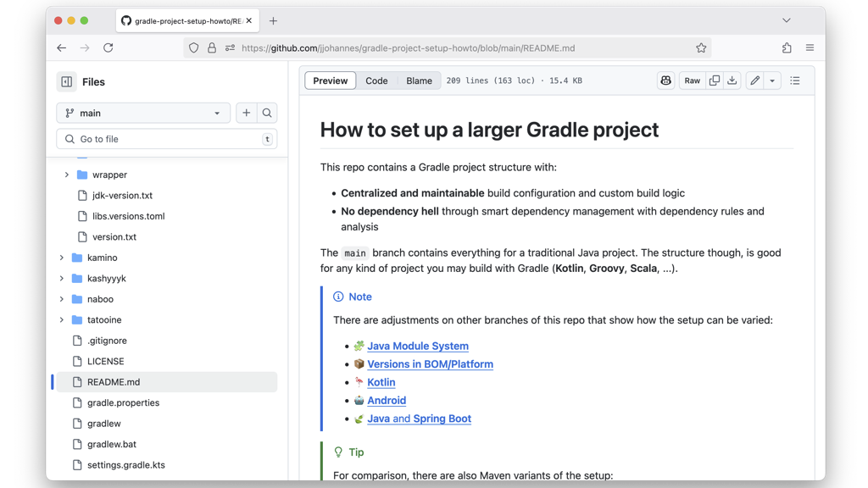Open a new browser tab
Image resolution: width=868 pixels, height=488 pixels.
point(273,21)
